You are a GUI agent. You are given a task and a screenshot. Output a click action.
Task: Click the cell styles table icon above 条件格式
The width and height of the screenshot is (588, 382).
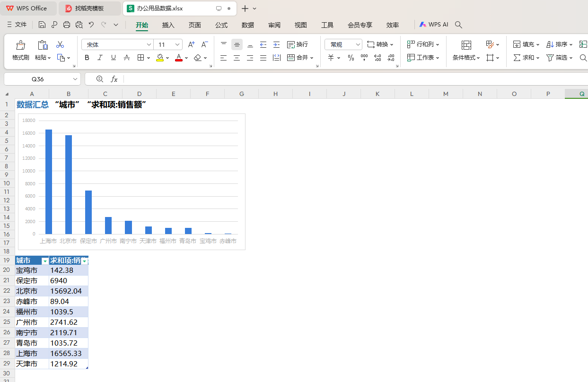pos(466,45)
